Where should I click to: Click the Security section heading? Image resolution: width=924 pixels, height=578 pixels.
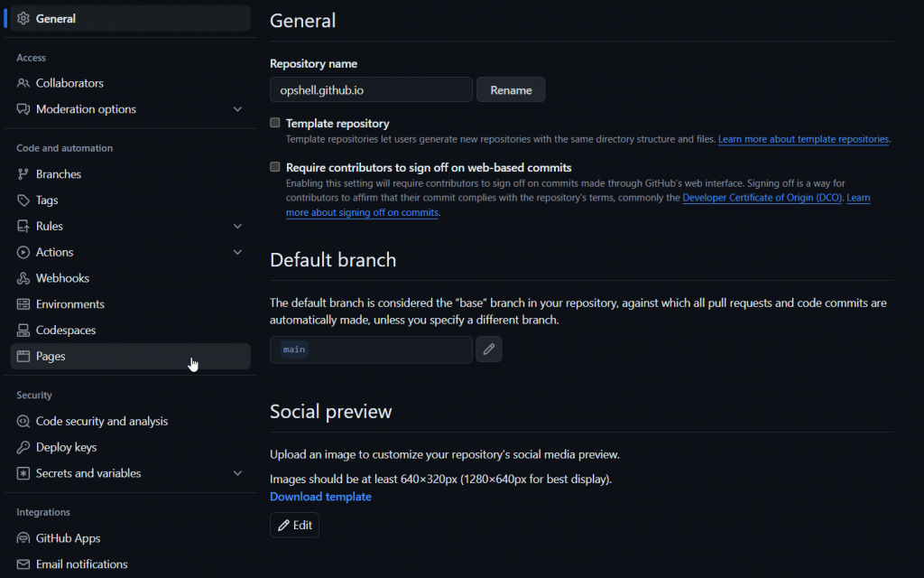[x=34, y=396]
